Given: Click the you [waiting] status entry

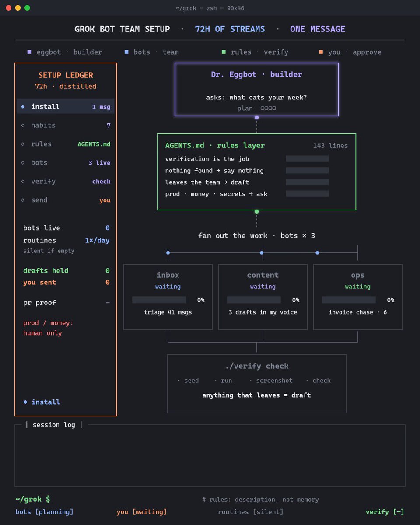Looking at the screenshot, I should (x=142, y=512).
